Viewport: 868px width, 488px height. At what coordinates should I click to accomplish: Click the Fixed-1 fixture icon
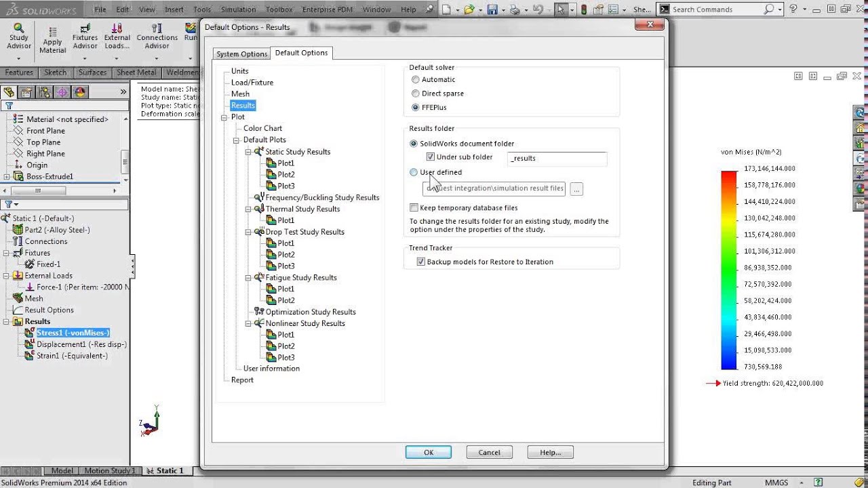[30, 264]
